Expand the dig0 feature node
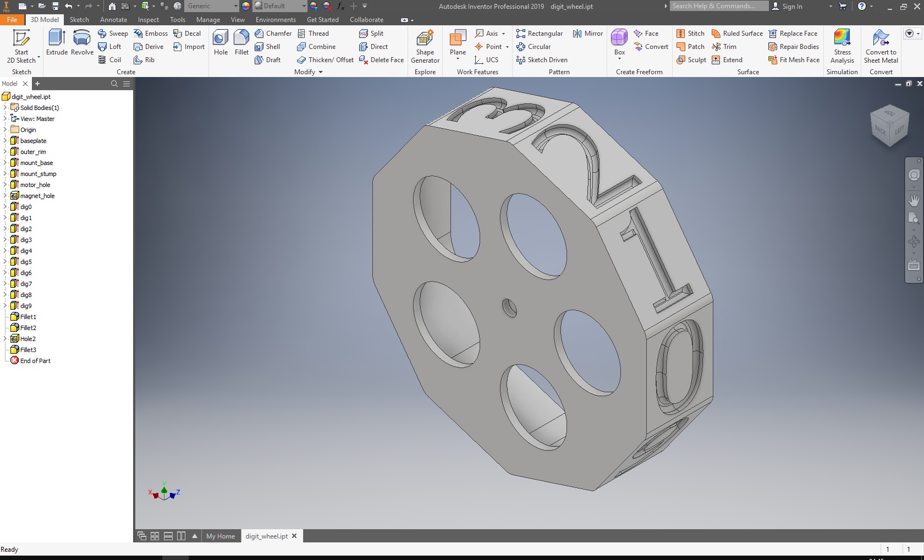 (5, 207)
